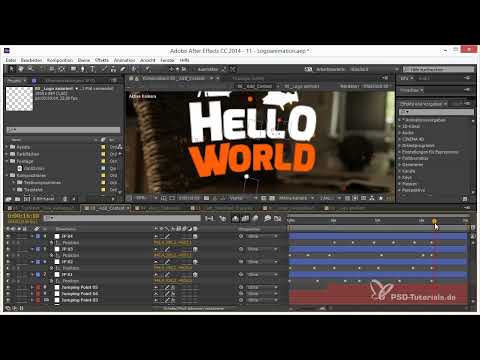Screen dimensions: 480x360
Task: Open the Ebene menu
Action: click(84, 60)
